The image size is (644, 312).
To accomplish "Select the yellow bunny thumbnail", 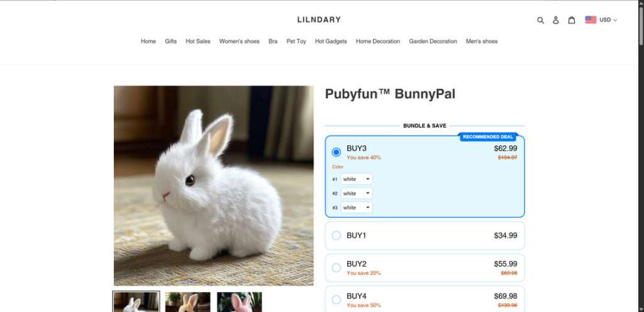I will [x=187, y=302].
